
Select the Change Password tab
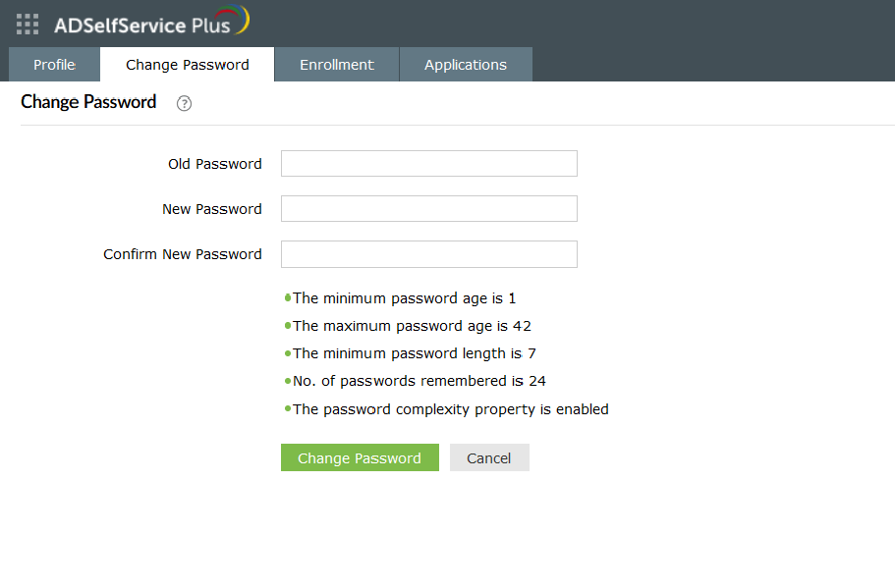(x=187, y=65)
